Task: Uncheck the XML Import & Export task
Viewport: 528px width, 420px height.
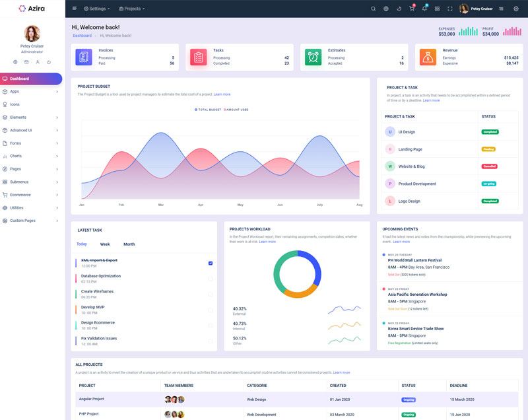Action: [x=211, y=263]
